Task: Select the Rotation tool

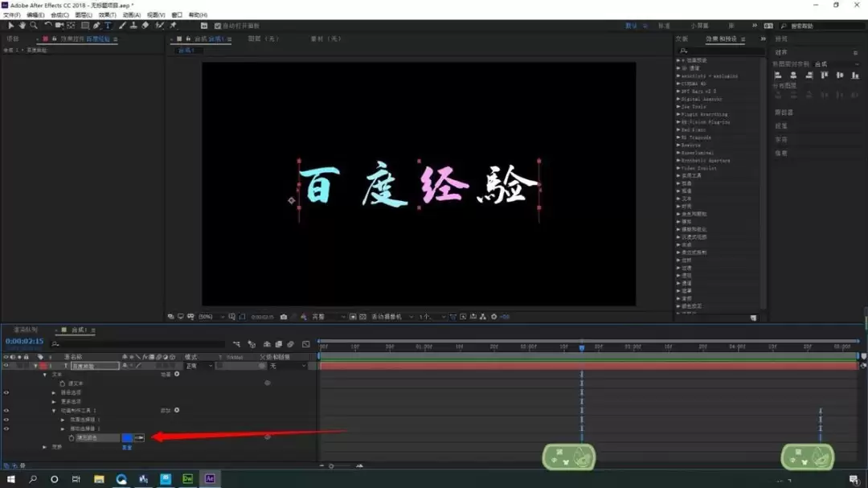Action: tap(48, 26)
